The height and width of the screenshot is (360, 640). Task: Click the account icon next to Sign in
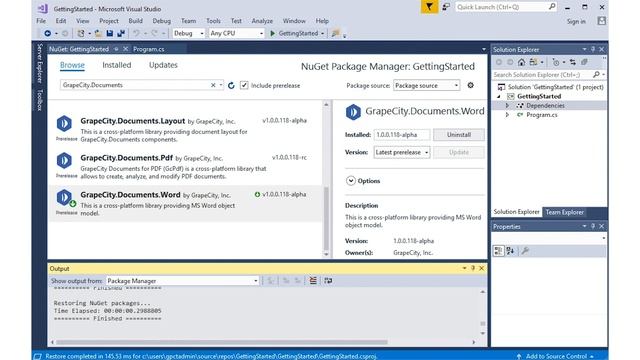(x=601, y=21)
